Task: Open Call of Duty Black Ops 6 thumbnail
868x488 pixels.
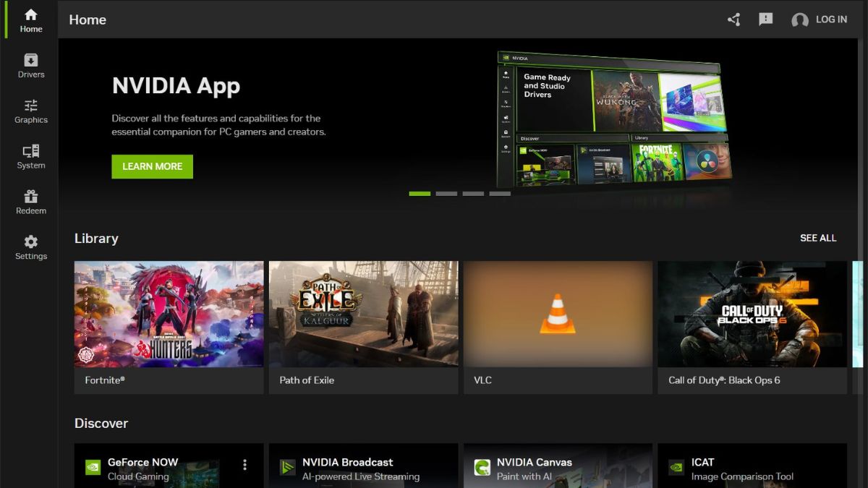Action: click(x=752, y=314)
